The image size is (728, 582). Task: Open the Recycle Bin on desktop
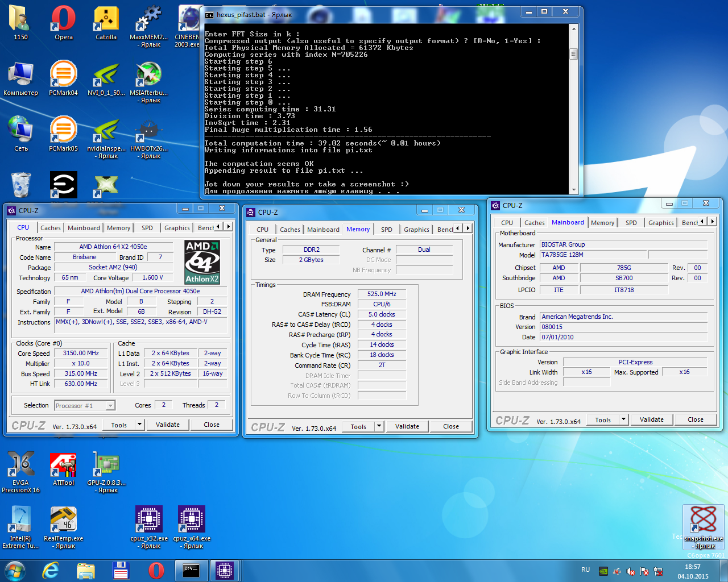20,184
